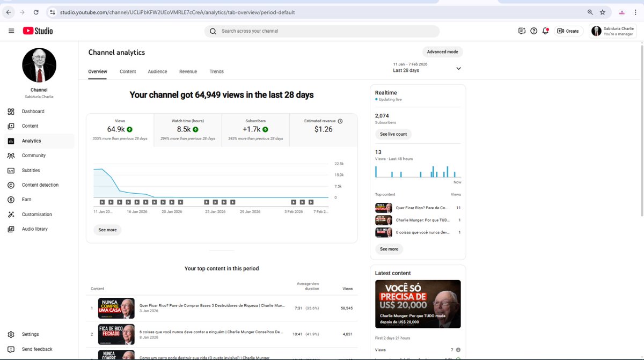Image resolution: width=644 pixels, height=360 pixels.
Task: Click See more under the views chart
Action: (x=107, y=230)
